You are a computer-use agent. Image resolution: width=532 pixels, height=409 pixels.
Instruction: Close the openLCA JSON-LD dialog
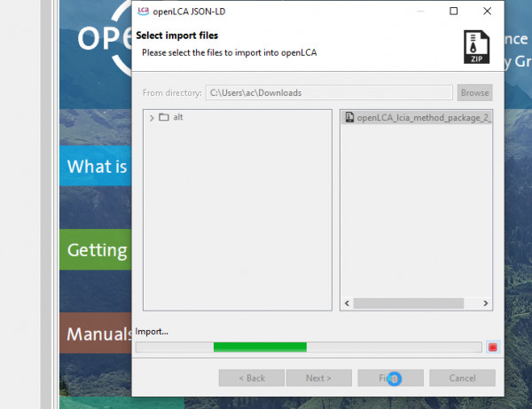pos(487,12)
